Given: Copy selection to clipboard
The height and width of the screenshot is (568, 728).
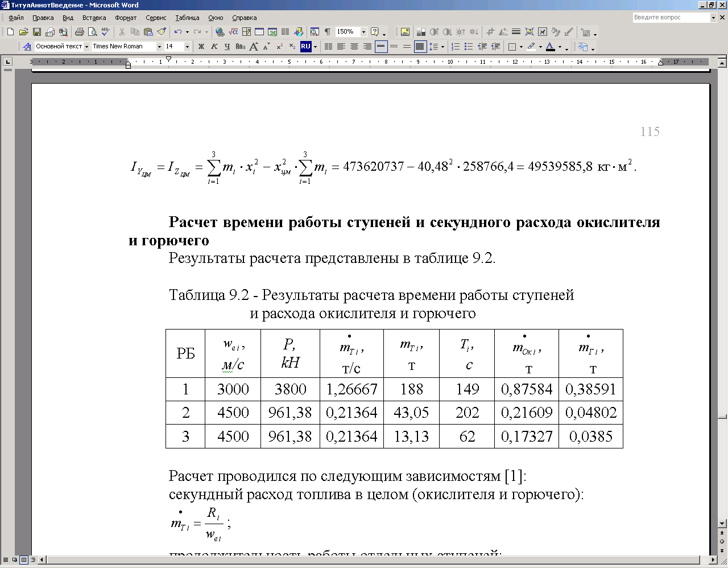Looking at the screenshot, I should point(135,32).
